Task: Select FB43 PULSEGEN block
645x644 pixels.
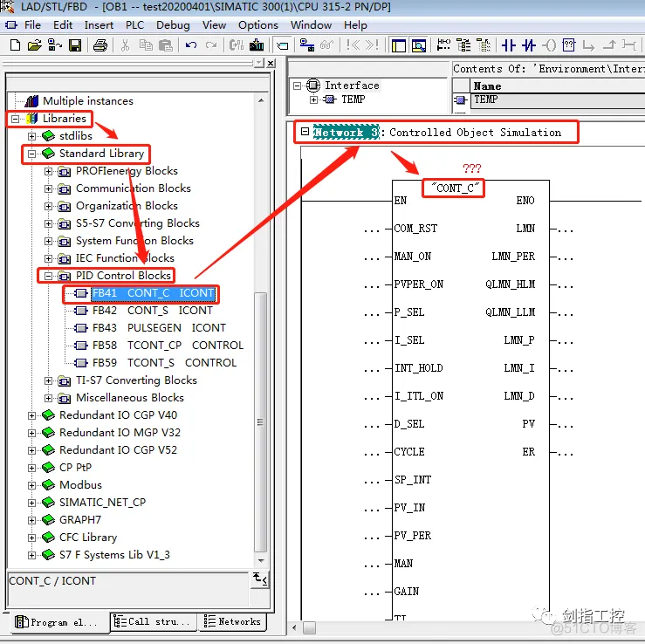Action: tap(159, 328)
